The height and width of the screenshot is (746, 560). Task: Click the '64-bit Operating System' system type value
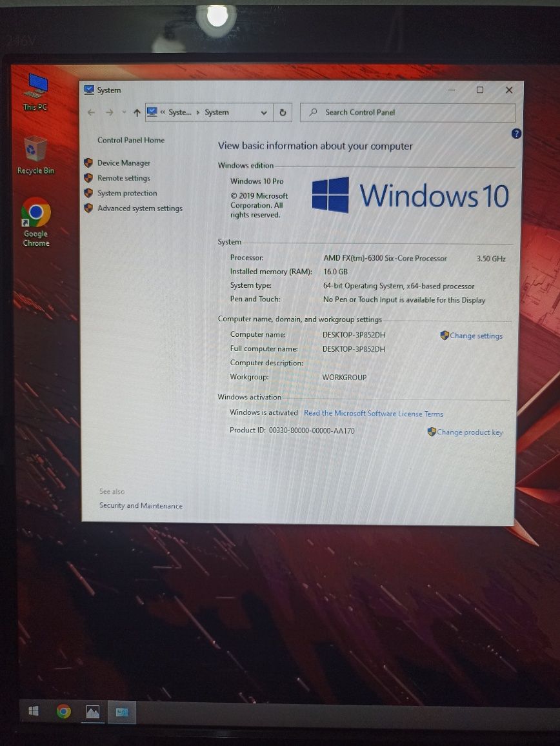[364, 286]
